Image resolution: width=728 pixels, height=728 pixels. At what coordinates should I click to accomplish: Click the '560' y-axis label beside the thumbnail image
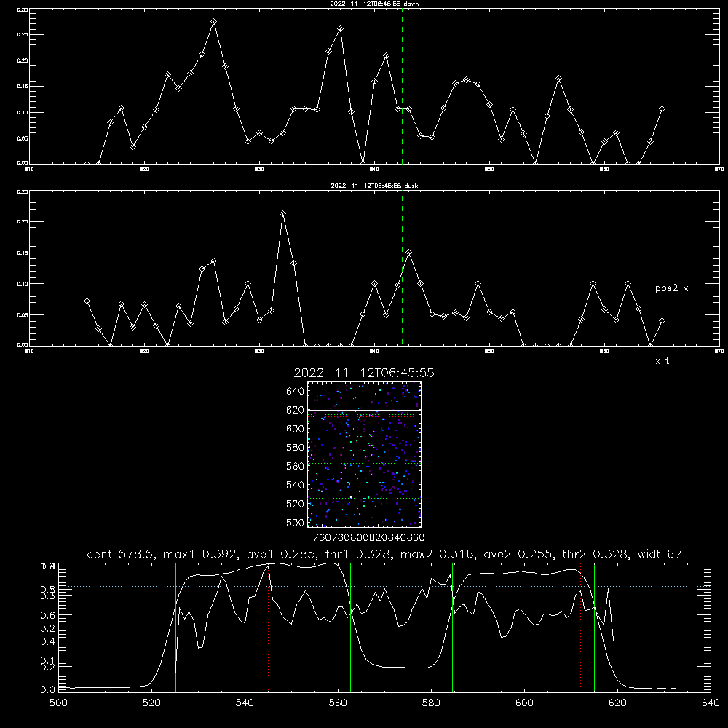click(296, 466)
